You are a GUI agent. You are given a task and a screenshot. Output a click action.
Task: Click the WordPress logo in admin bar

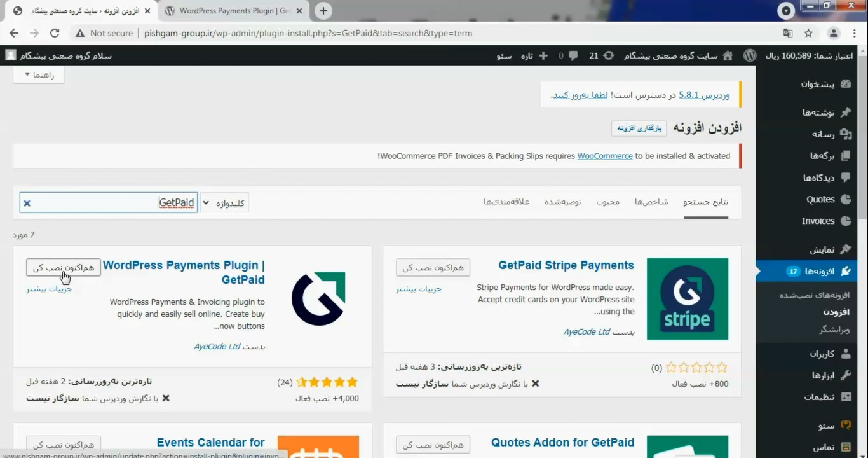[750, 55]
